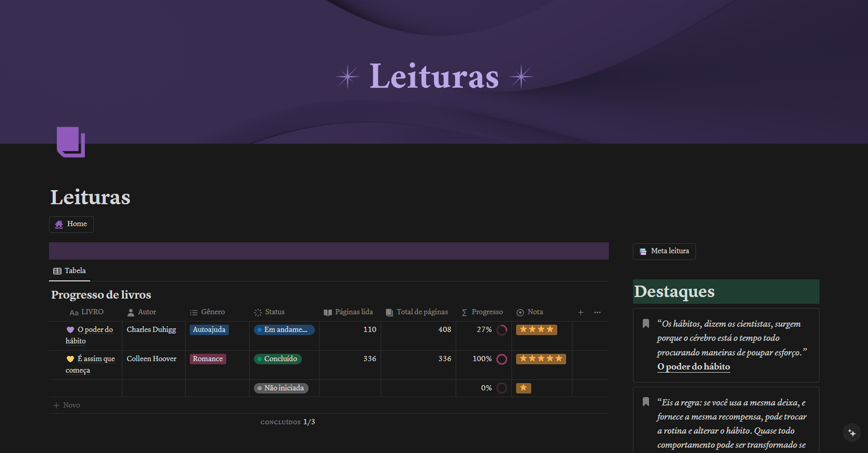Viewport: 868px width, 453px height.
Task: Open the five-star rating tag
Action: 541,359
